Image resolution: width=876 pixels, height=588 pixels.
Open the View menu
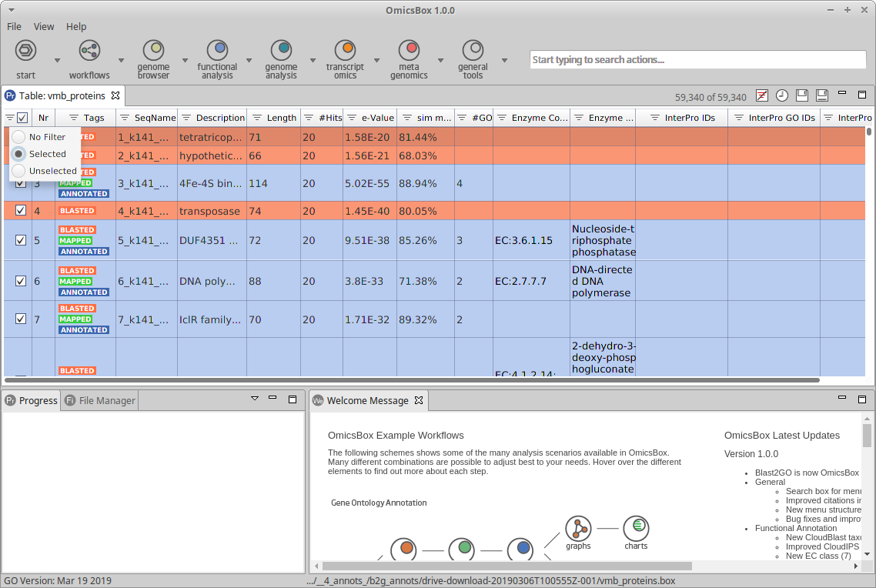tap(44, 26)
